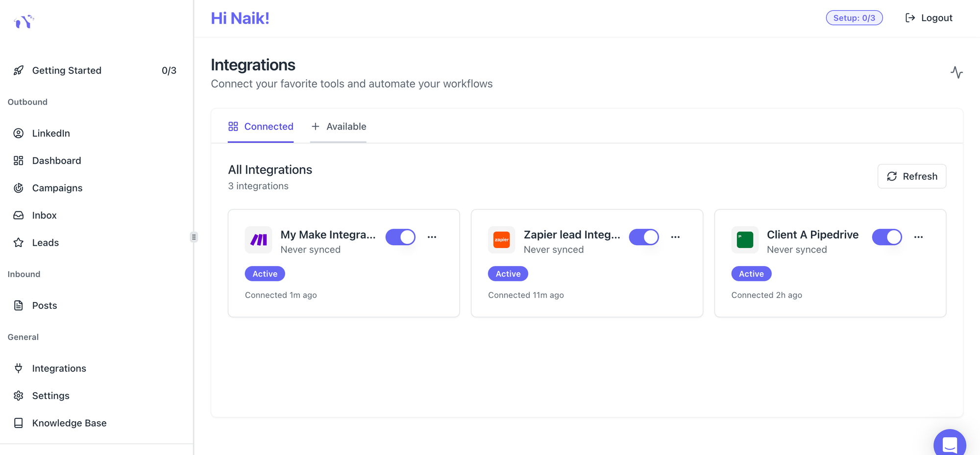The height and width of the screenshot is (455, 980).
Task: Log out using the Logout button
Action: coord(929,18)
